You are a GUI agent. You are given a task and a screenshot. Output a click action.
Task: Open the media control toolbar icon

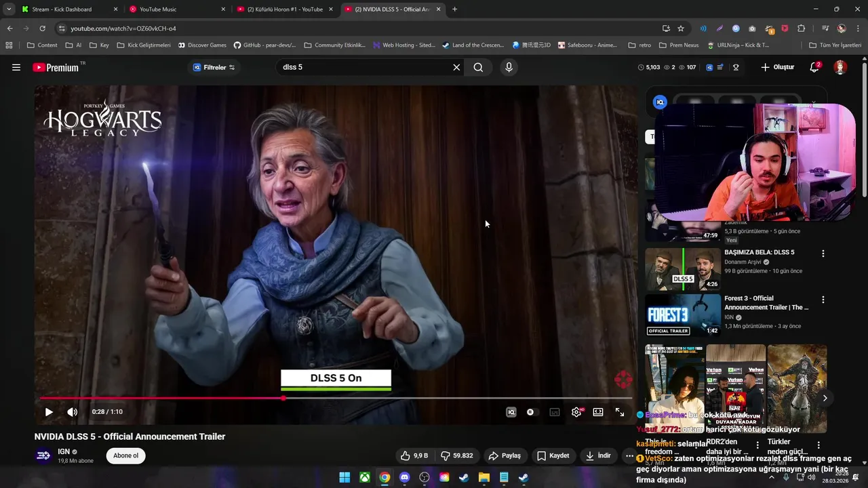coord(825,28)
